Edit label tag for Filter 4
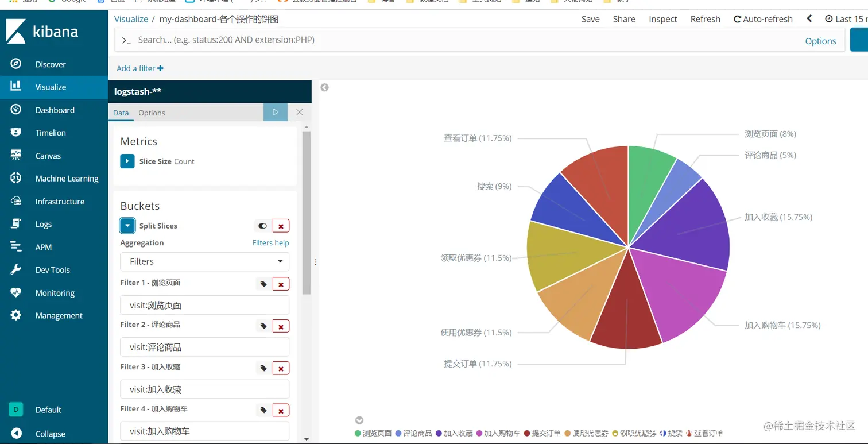 pyautogui.click(x=263, y=410)
